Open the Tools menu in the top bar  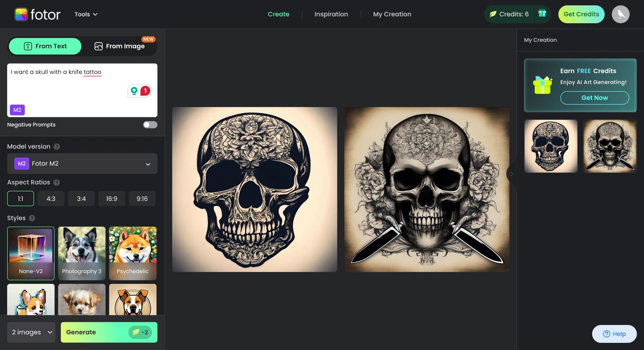coord(86,14)
